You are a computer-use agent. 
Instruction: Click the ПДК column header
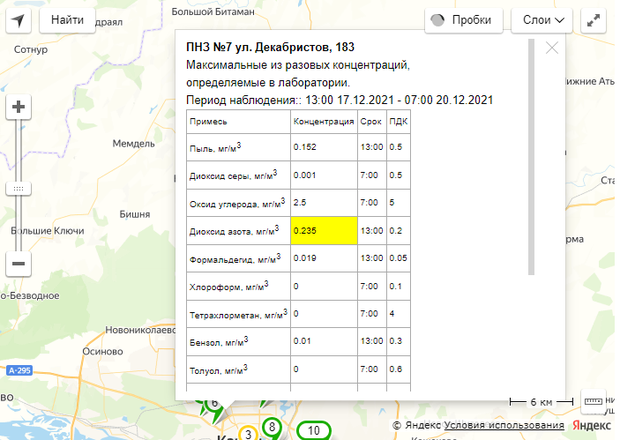tap(398, 122)
